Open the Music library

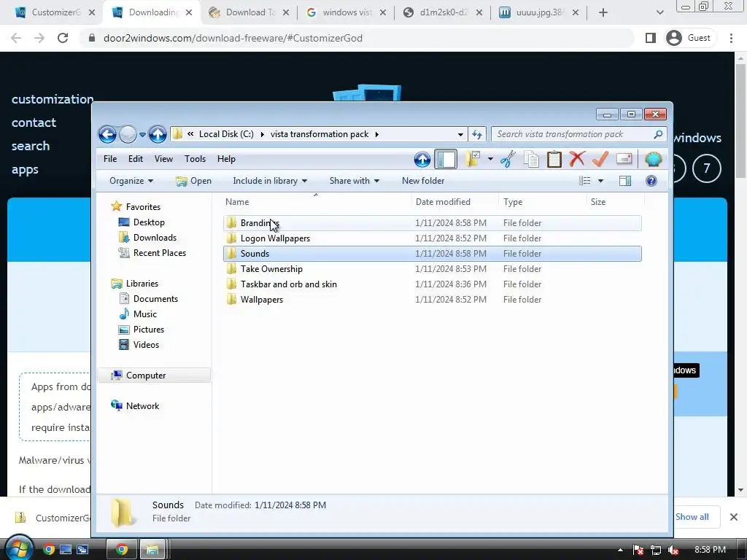(x=144, y=314)
